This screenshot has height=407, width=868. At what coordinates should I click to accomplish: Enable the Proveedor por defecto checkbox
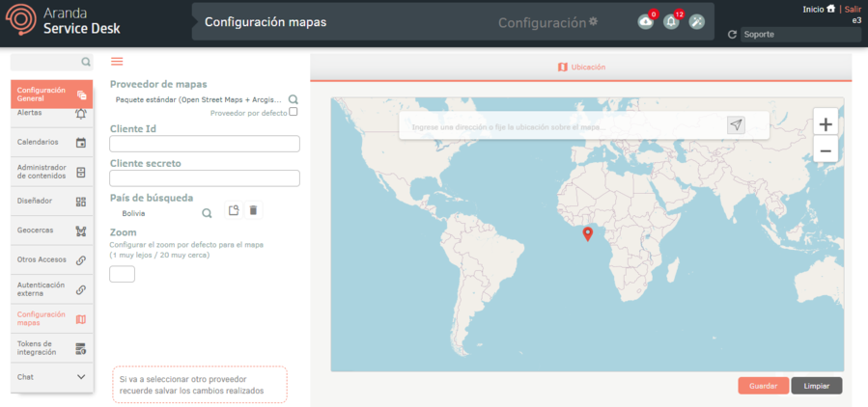[x=294, y=112]
